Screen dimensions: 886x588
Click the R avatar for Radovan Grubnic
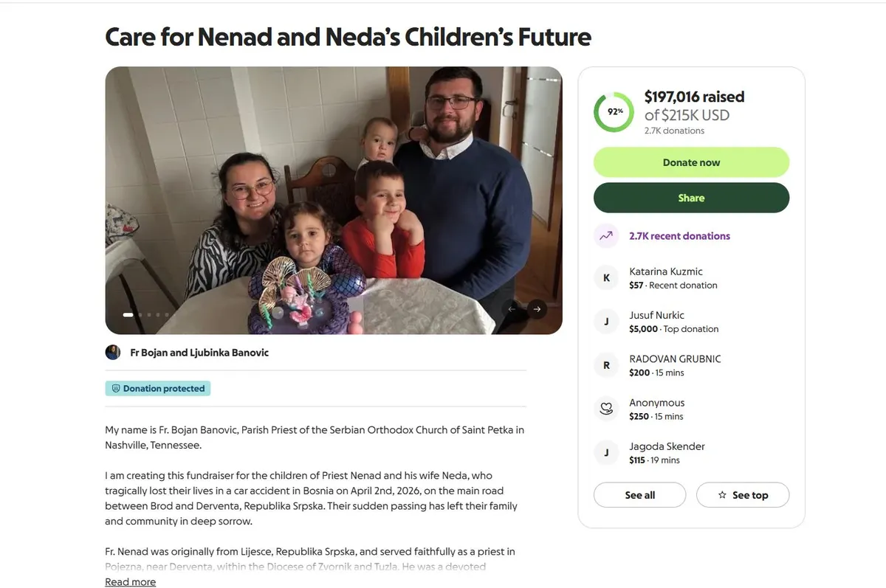click(606, 365)
